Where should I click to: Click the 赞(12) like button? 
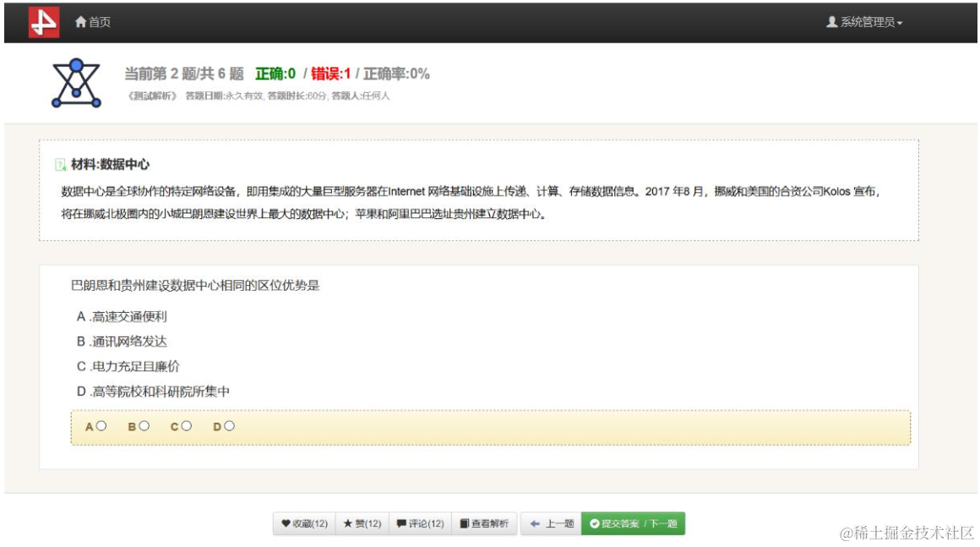(362, 523)
